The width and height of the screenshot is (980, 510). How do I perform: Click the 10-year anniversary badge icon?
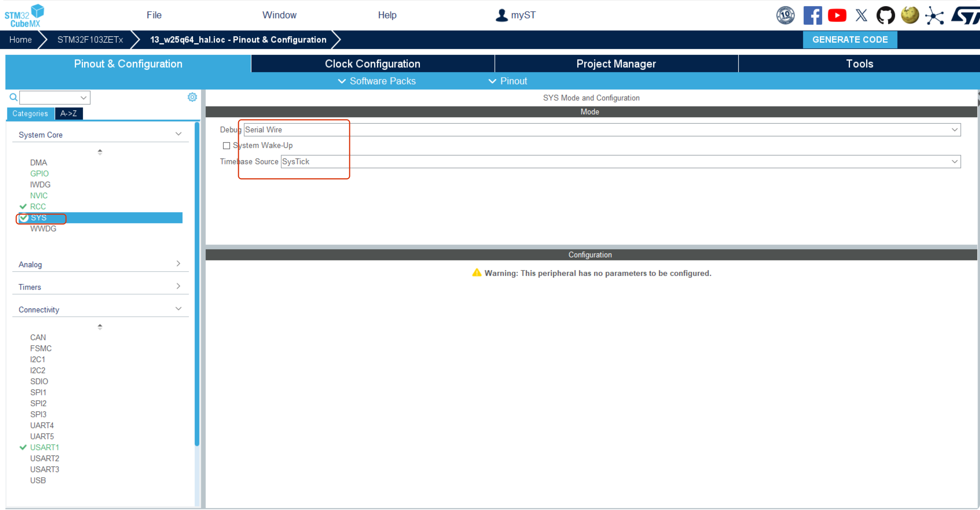785,15
